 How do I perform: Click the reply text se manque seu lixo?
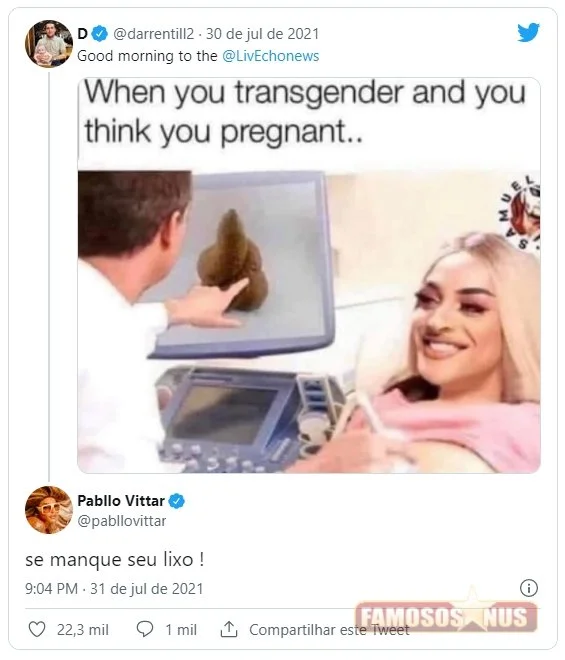[x=115, y=560]
